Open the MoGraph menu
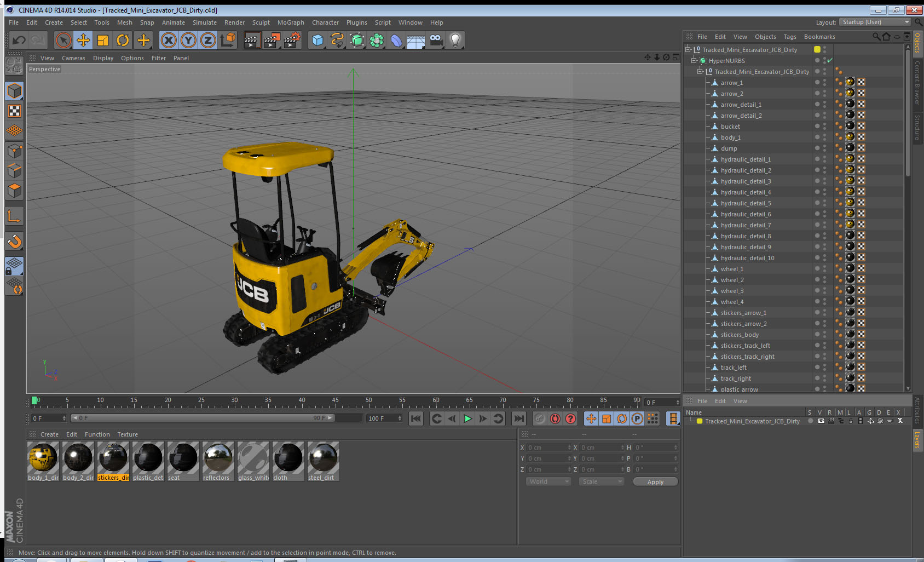 (291, 22)
